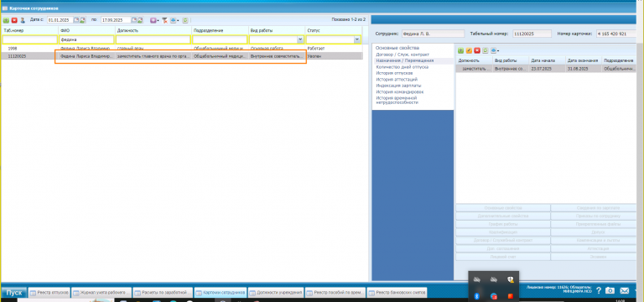
Task: Open the 'История командировок' section
Action: tap(400, 91)
